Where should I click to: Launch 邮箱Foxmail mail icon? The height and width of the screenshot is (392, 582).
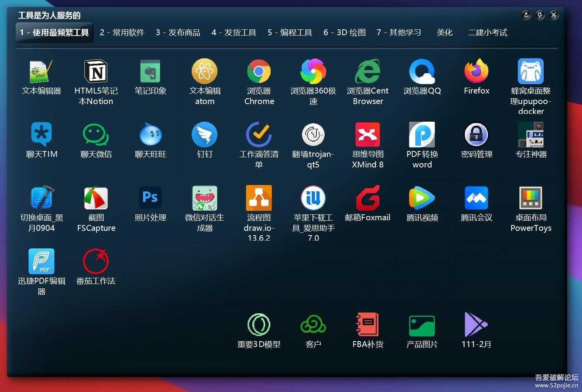pyautogui.click(x=368, y=198)
